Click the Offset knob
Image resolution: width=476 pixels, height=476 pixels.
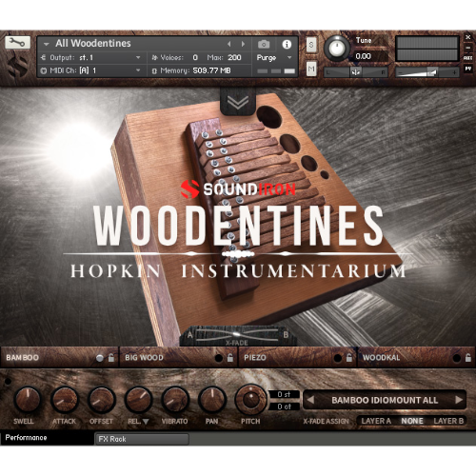click(x=102, y=400)
